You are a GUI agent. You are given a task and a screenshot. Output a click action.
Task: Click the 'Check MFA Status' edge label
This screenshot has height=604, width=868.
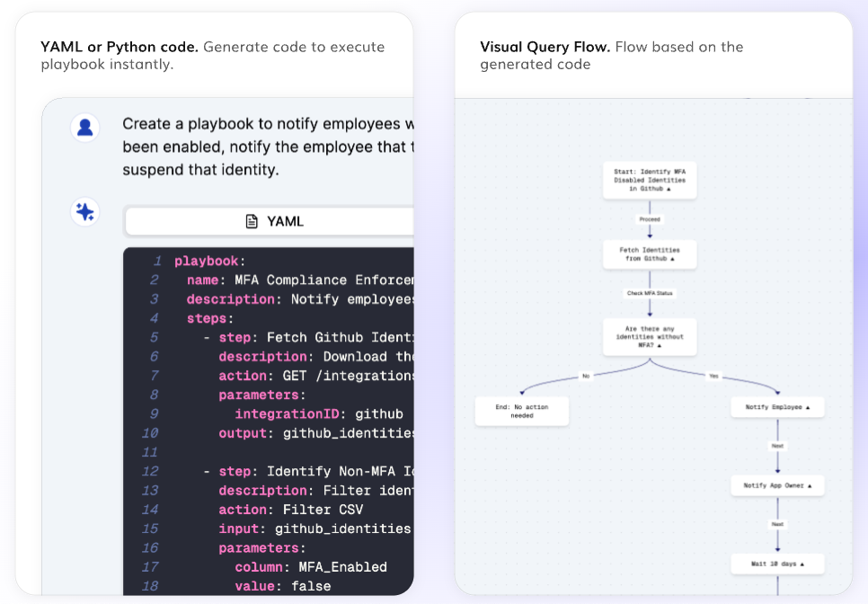[x=650, y=293]
